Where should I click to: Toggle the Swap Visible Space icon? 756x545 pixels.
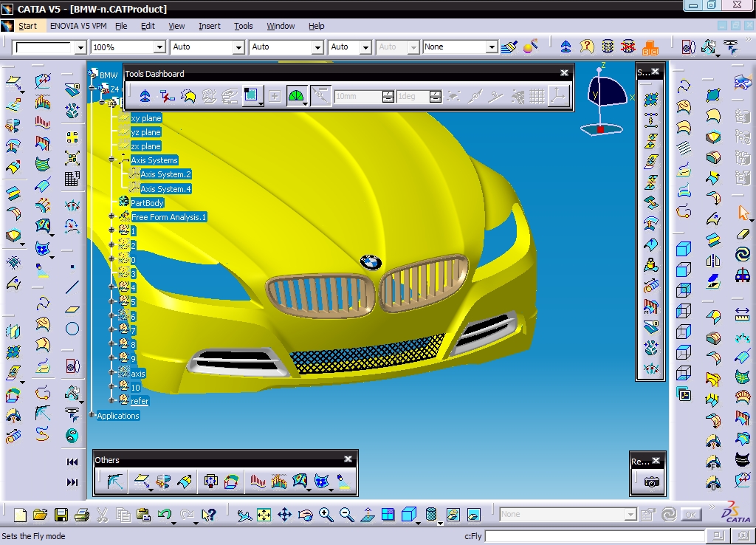coord(474,515)
